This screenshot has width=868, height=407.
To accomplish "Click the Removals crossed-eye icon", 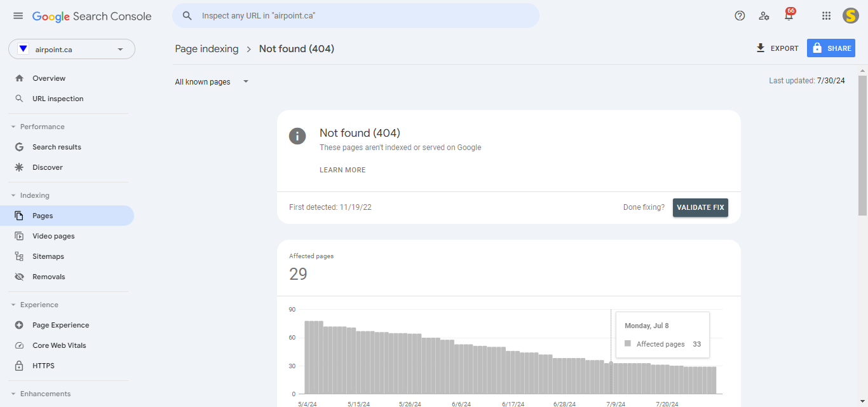I will coord(19,277).
